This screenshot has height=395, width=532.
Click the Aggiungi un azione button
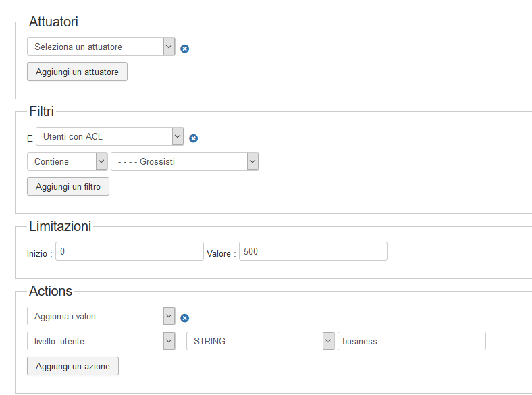[x=73, y=366]
